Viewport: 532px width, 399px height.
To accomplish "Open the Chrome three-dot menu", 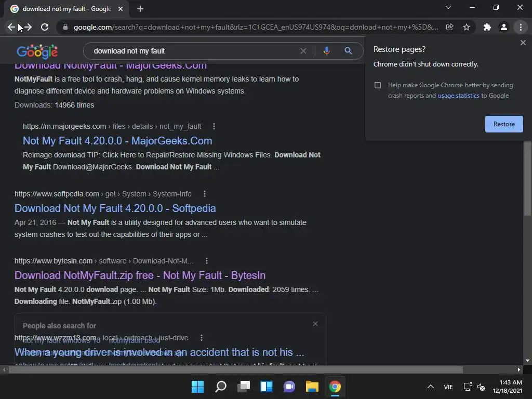I will pyautogui.click(x=521, y=27).
